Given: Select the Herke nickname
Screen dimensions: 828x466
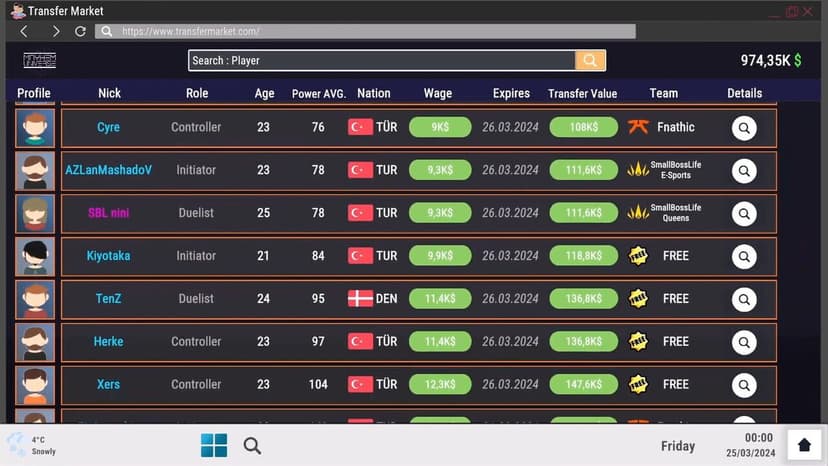Looking at the screenshot, I should coord(108,341).
